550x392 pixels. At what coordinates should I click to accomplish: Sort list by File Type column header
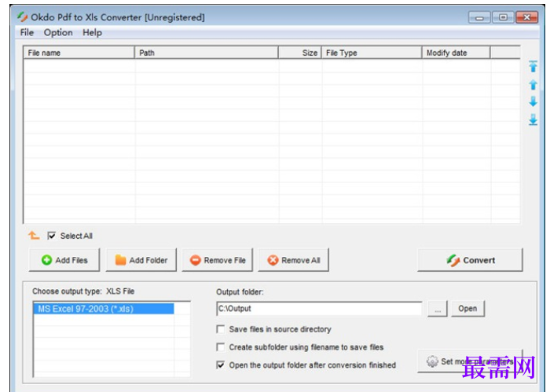pos(372,53)
